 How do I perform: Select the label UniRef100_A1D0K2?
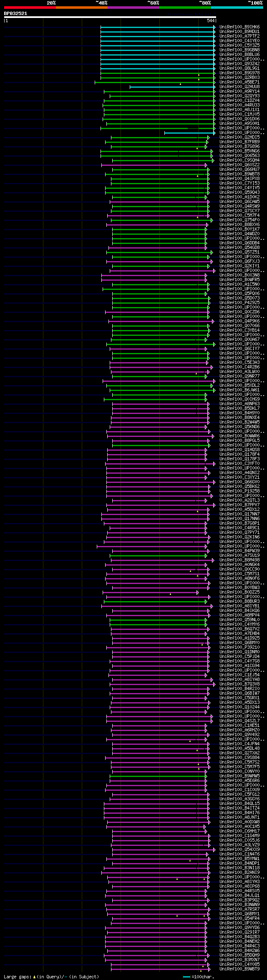click(x=239, y=197)
